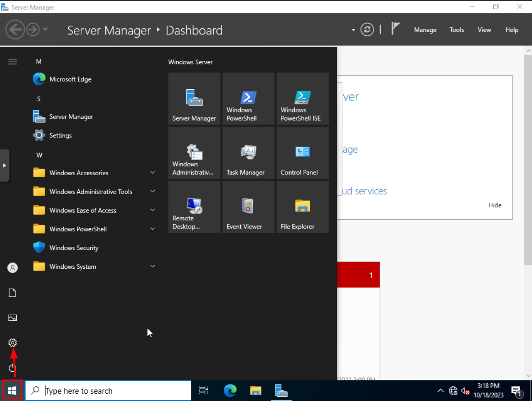Open the Task Manager tile
The image size is (532, 401).
(248, 153)
